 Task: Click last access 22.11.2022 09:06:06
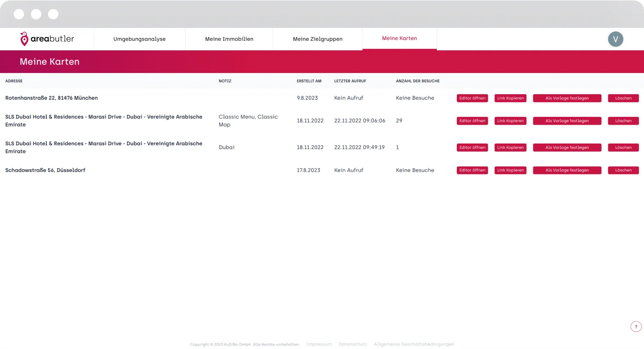click(360, 121)
